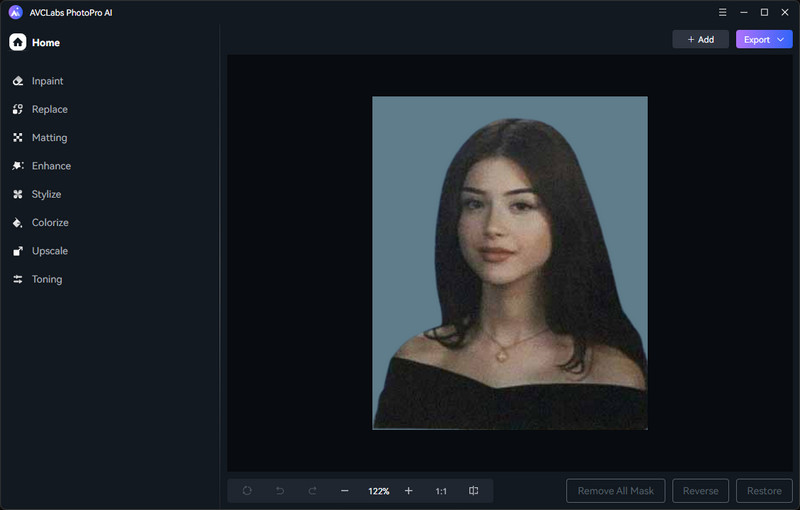Close the AVCLabs PhotoPro AI window
The width and height of the screenshot is (800, 510).
pos(785,12)
